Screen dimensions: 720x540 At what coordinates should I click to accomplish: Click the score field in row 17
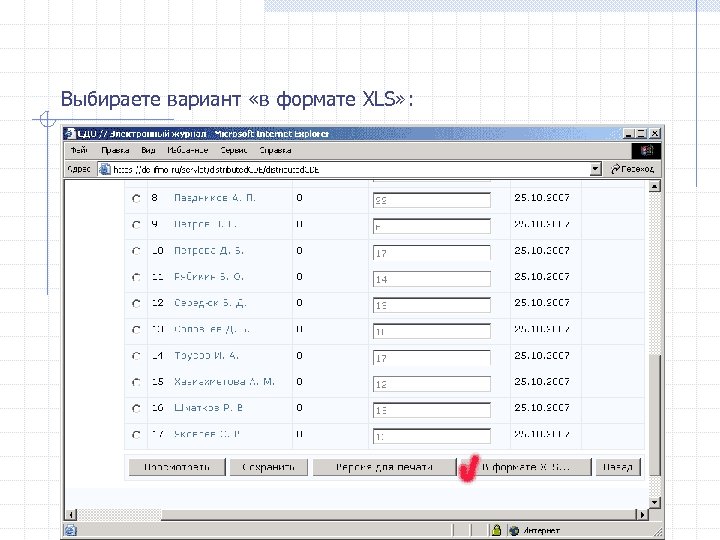point(432,436)
